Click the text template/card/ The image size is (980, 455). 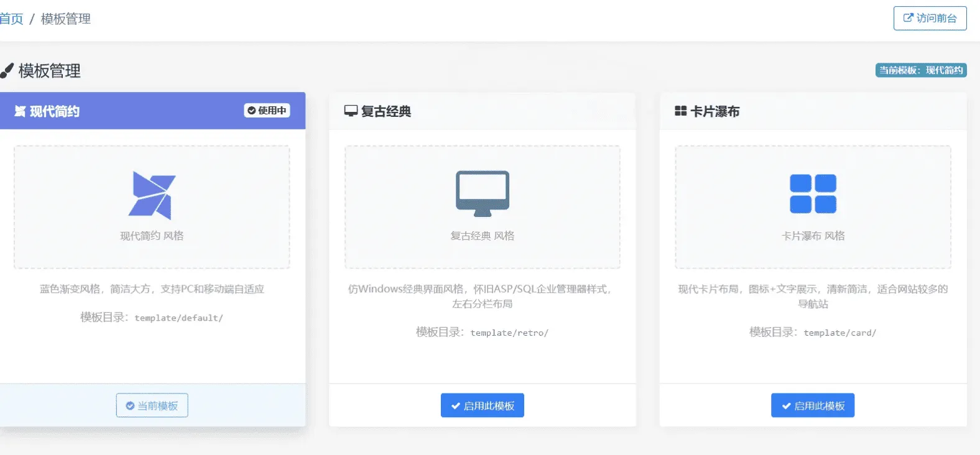point(839,333)
